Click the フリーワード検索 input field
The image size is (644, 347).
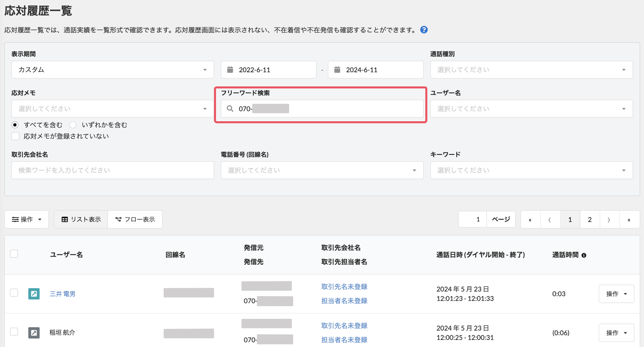click(x=322, y=109)
